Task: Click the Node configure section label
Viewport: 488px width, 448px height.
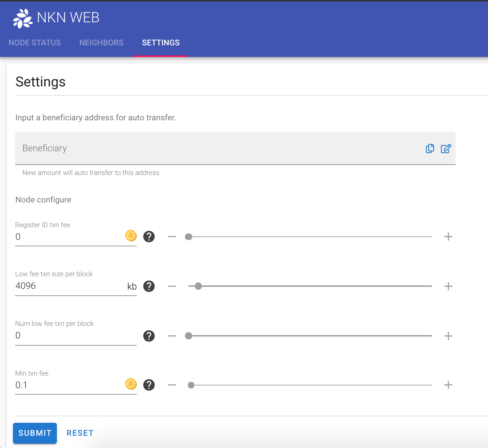Action: (43, 200)
